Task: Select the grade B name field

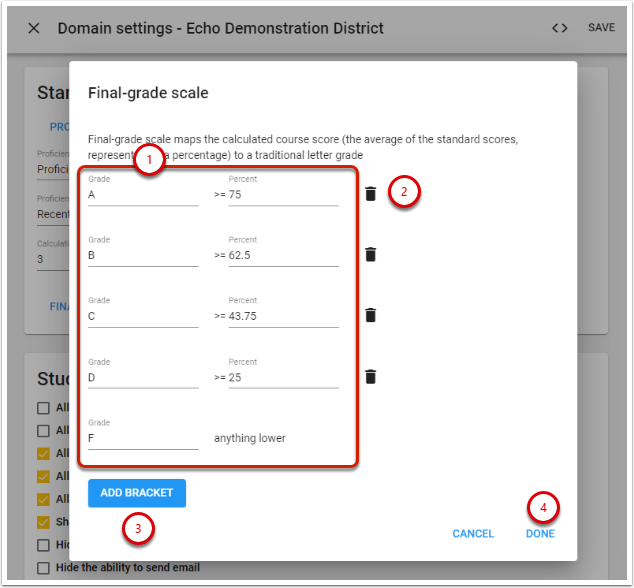Action: click(x=142, y=255)
